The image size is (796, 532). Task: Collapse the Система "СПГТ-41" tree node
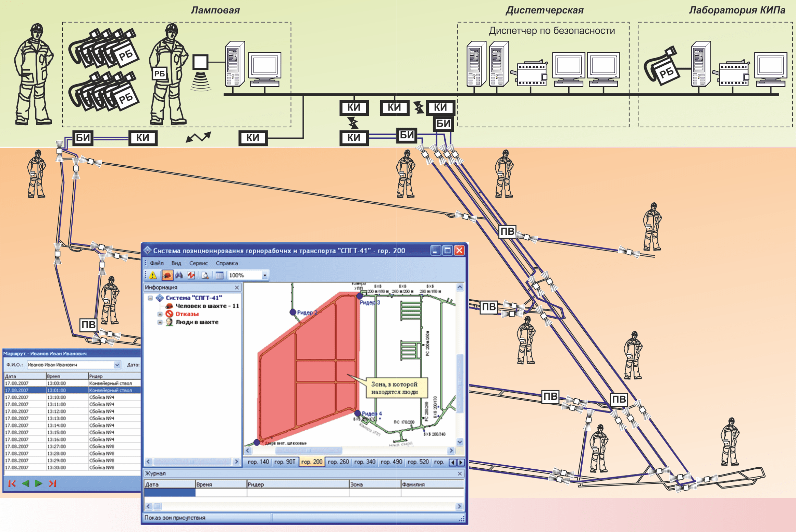(150, 298)
